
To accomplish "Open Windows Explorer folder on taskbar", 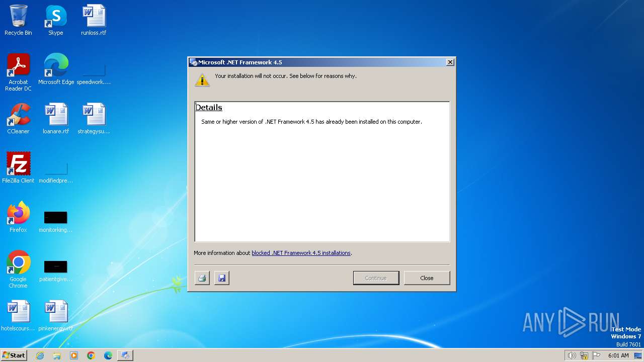I will [57, 355].
